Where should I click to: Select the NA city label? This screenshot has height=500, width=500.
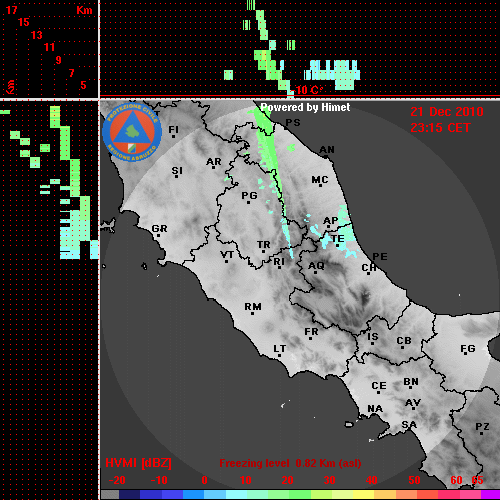tap(375, 408)
